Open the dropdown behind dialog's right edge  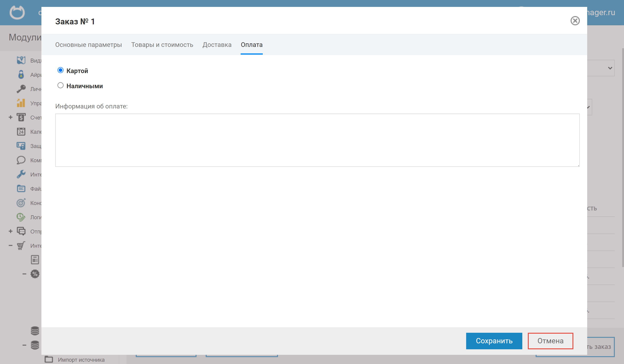tap(610, 68)
